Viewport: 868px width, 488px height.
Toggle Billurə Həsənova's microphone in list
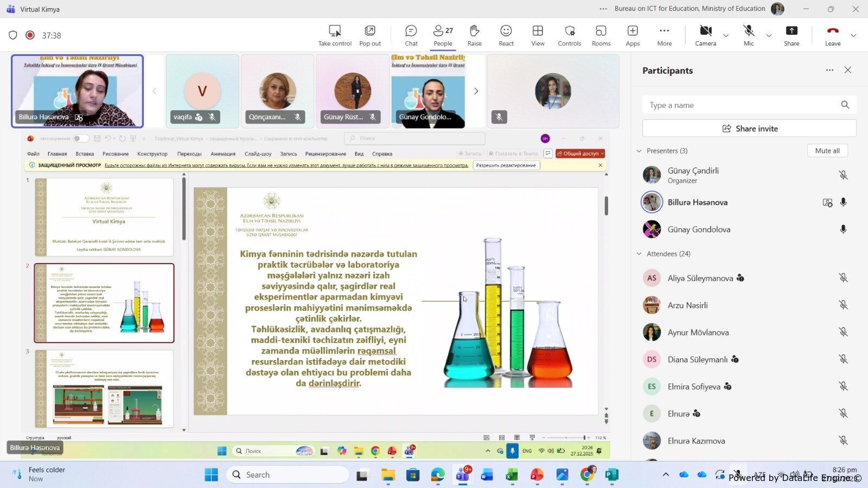tap(843, 202)
